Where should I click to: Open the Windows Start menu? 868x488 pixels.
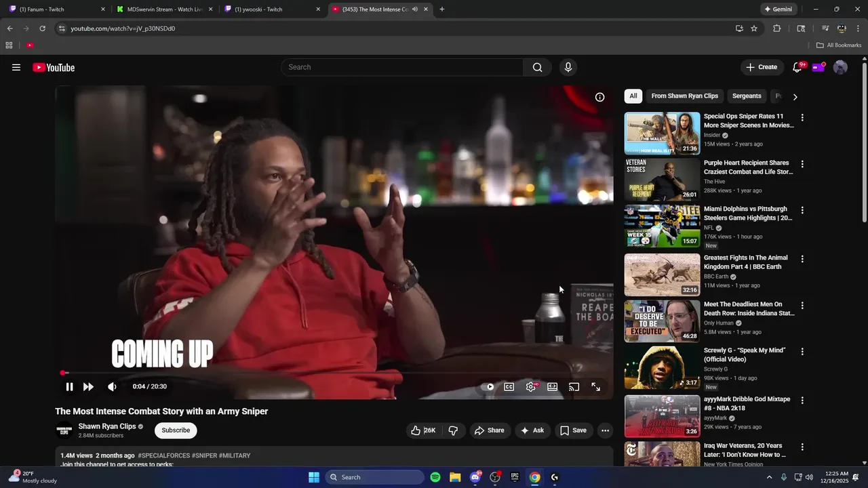click(314, 477)
